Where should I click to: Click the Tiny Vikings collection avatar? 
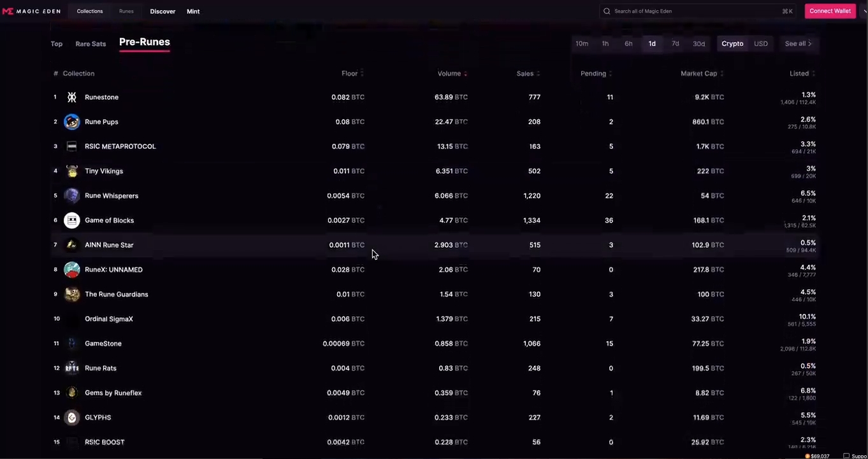[72, 171]
